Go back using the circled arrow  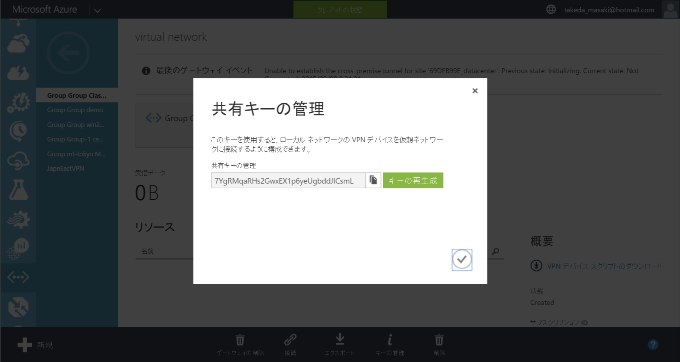(x=68, y=52)
